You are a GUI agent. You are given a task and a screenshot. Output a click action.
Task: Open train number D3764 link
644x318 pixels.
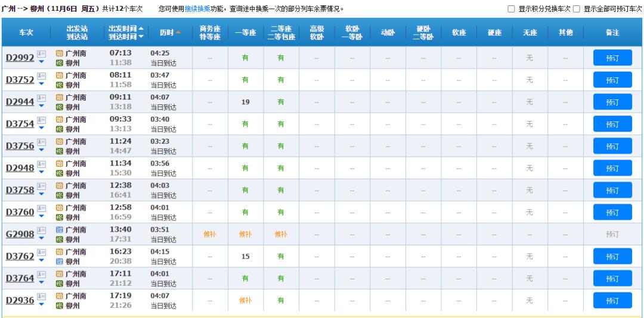[20, 278]
